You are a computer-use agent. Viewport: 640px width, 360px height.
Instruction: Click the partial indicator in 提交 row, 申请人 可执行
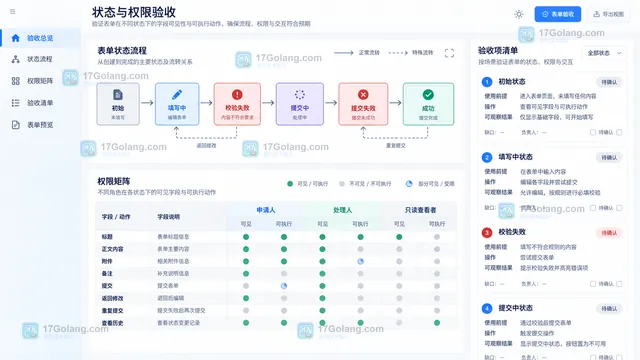coord(284,286)
